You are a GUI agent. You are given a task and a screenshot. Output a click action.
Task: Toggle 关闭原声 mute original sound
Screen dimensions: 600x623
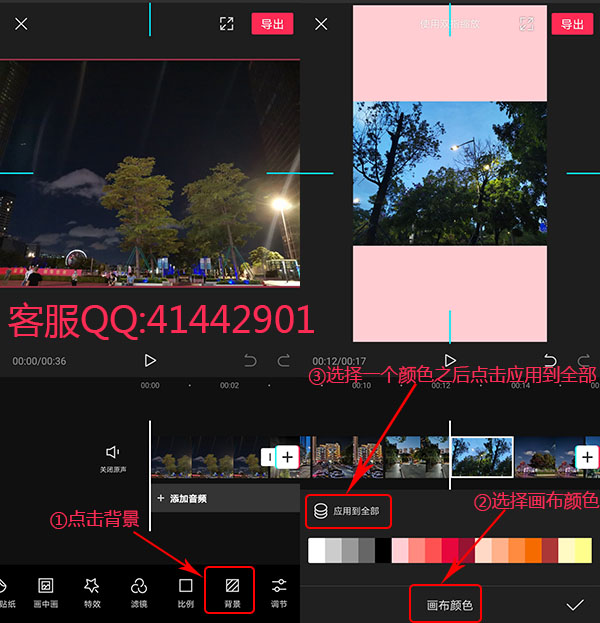tap(113, 459)
